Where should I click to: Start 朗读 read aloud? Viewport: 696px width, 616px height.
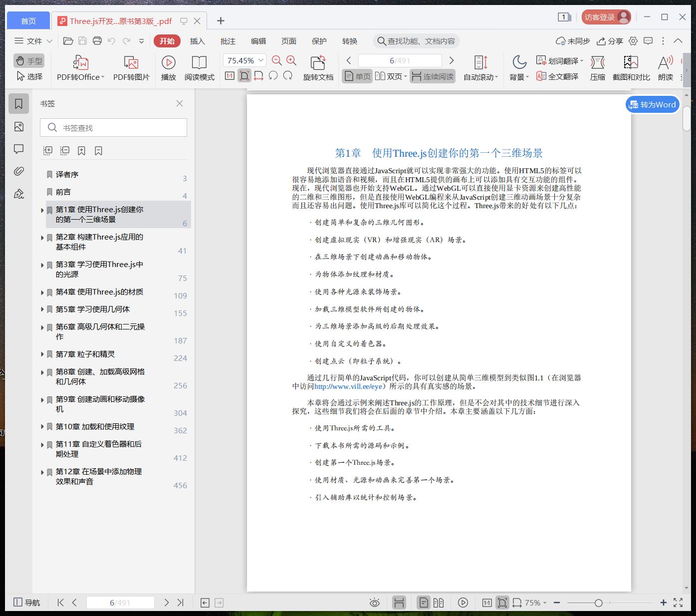[666, 68]
